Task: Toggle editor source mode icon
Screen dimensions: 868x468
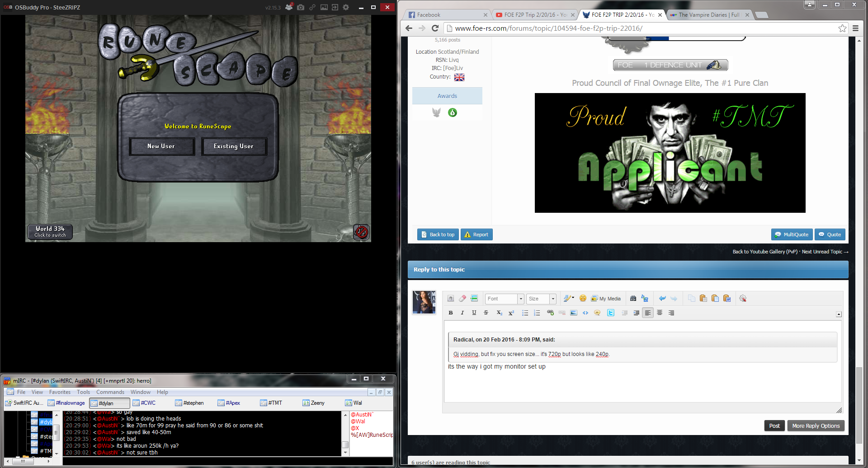Action: [x=451, y=298]
